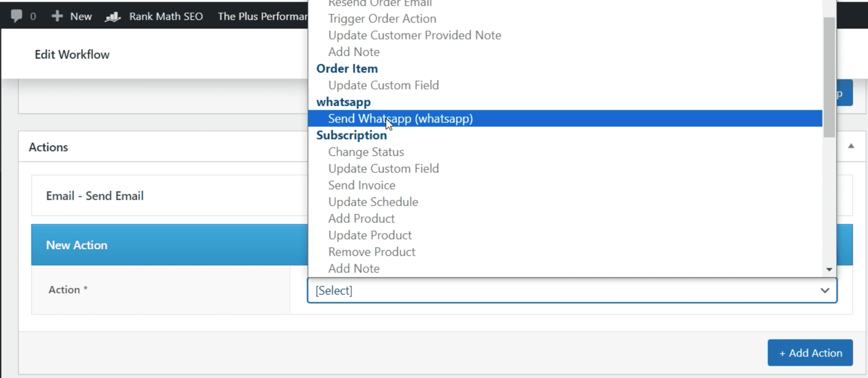Screen dimensions: 868x378
Task: Choose Add Product option
Action: [x=361, y=218]
